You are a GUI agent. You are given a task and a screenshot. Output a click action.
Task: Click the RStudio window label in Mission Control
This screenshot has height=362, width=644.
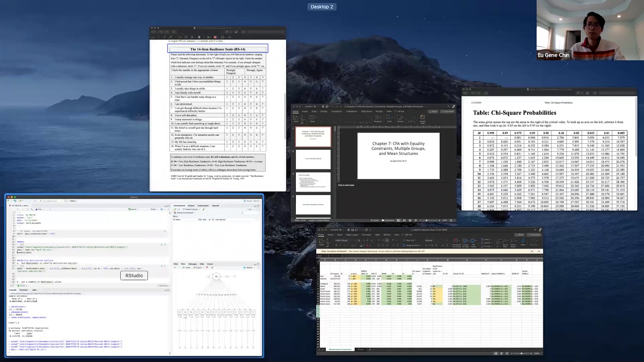[134, 276]
